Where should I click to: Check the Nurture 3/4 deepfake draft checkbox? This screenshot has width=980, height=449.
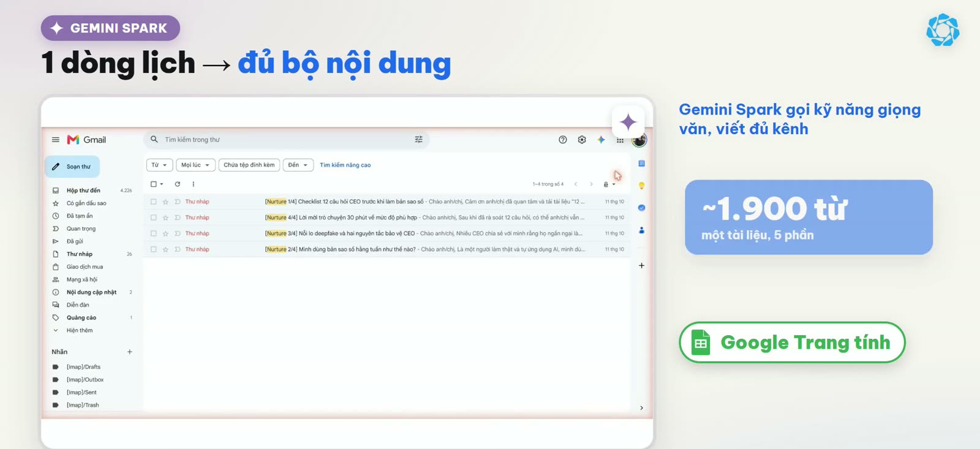click(x=154, y=233)
